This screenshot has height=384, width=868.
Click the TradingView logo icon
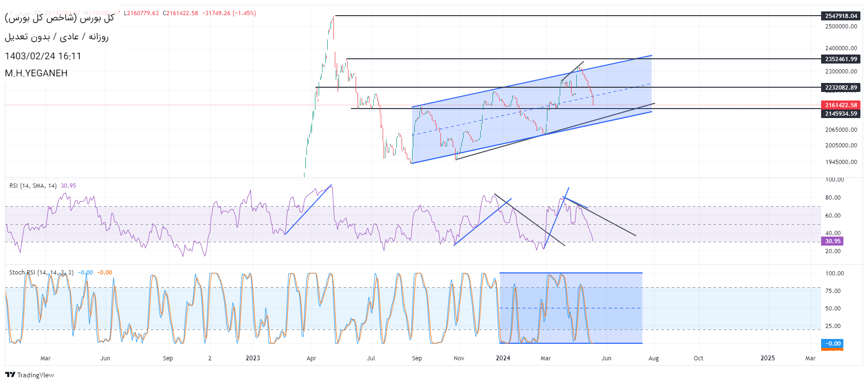point(10,375)
